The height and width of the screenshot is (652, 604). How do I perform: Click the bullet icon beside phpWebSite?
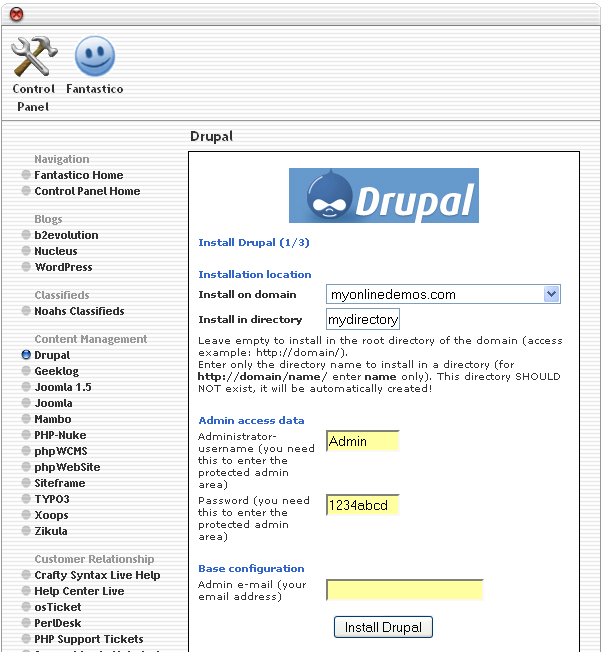(x=26, y=467)
